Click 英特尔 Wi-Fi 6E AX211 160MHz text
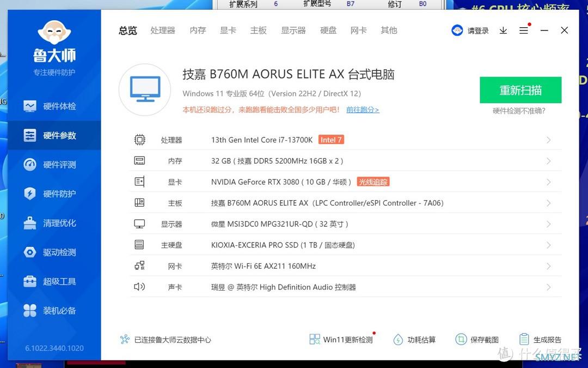This screenshot has height=368, width=588. 264,266
